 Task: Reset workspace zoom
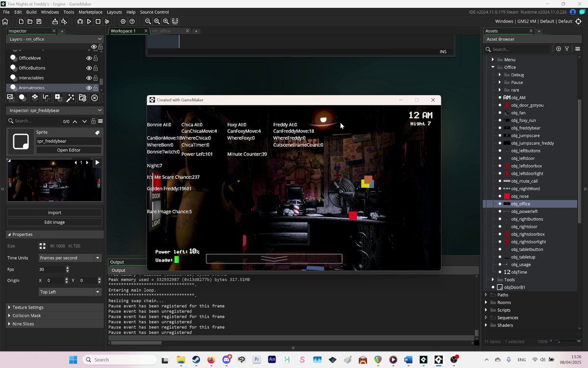pyautogui.click(x=157, y=22)
